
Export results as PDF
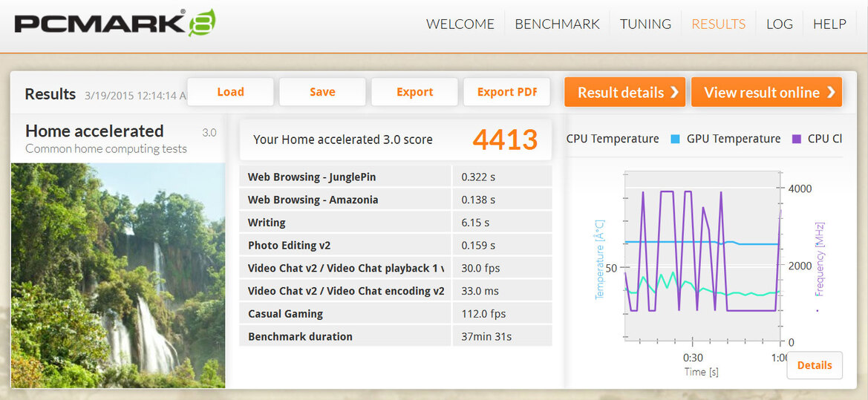click(x=506, y=92)
